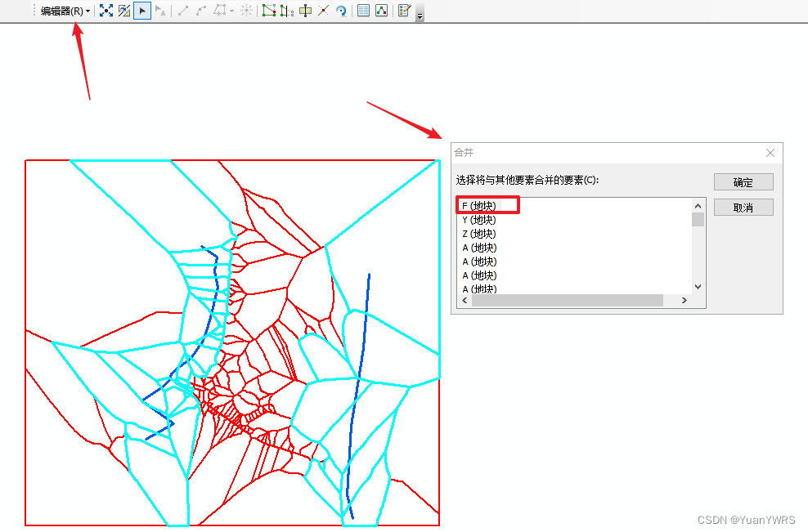Choose the Straight Segment tool
The height and width of the screenshot is (532, 808).
click(183, 11)
